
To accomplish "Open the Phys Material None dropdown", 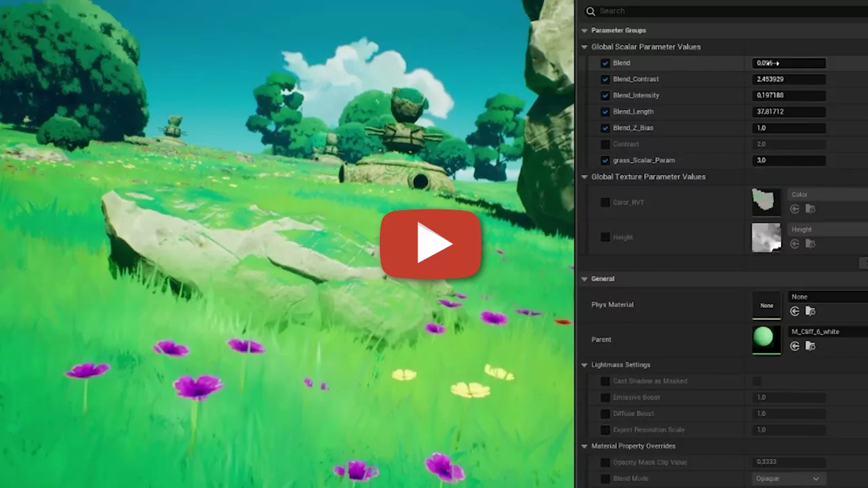I will pyautogui.click(x=828, y=297).
